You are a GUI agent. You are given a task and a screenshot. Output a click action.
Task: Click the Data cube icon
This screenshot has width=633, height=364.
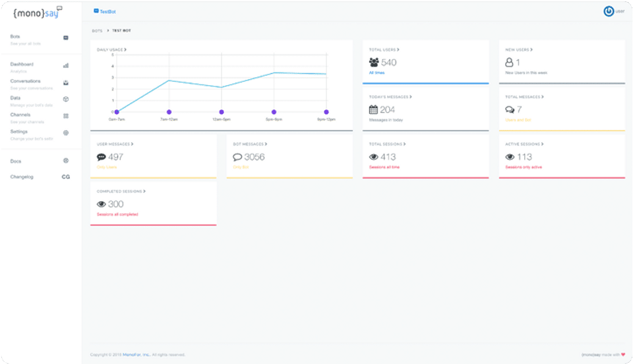(x=66, y=100)
